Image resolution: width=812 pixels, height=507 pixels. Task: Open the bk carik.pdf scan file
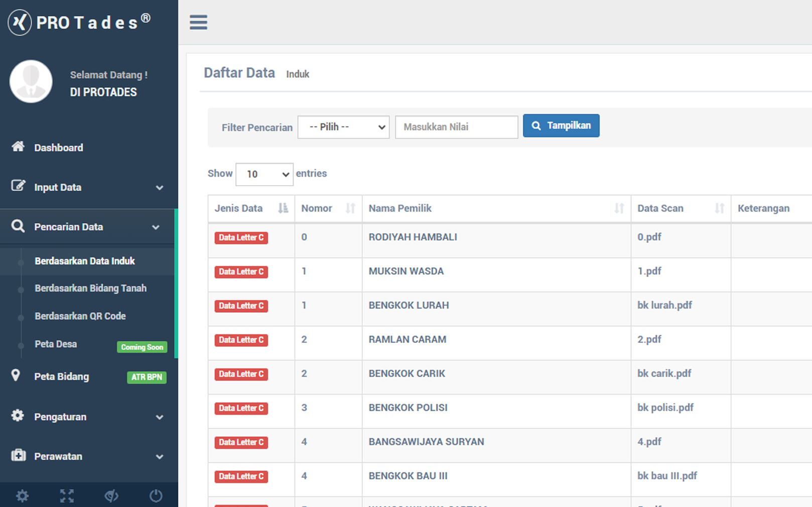[x=664, y=373]
